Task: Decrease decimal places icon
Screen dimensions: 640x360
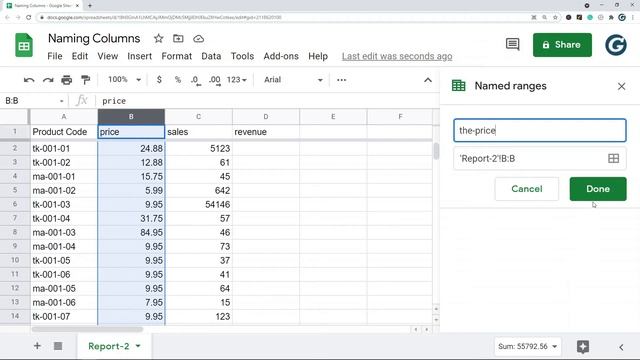Action: (196, 80)
